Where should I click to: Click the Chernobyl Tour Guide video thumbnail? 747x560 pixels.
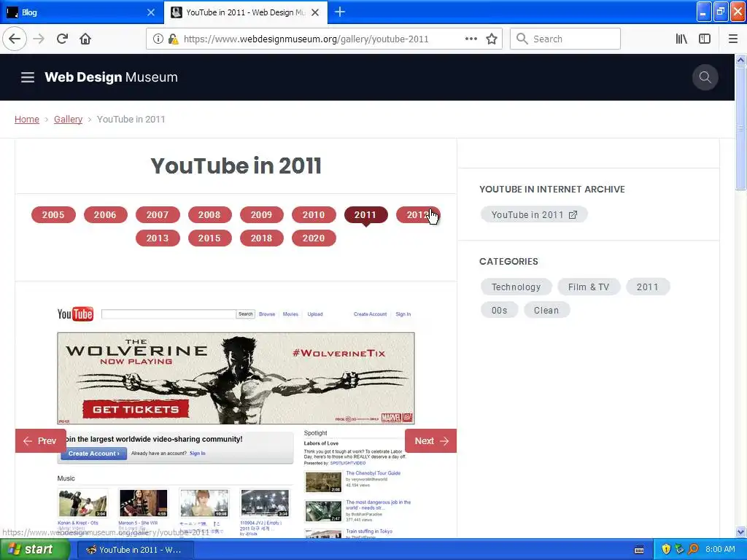(323, 482)
